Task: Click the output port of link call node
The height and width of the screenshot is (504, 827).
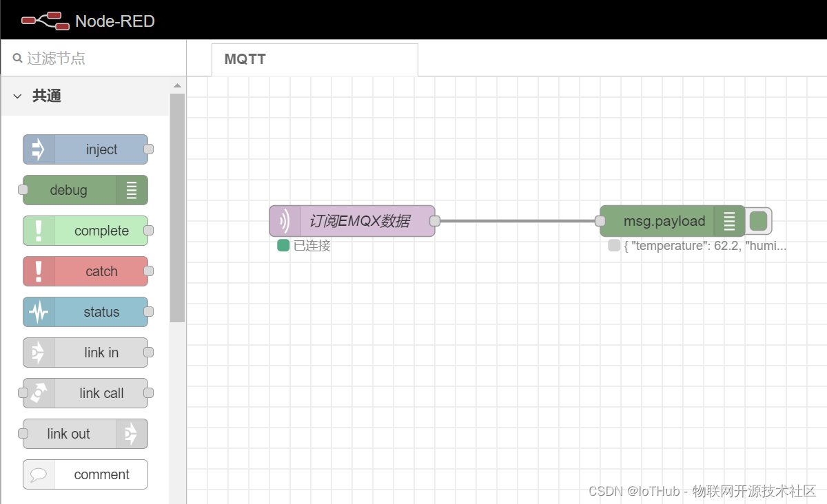Action: tap(148, 393)
